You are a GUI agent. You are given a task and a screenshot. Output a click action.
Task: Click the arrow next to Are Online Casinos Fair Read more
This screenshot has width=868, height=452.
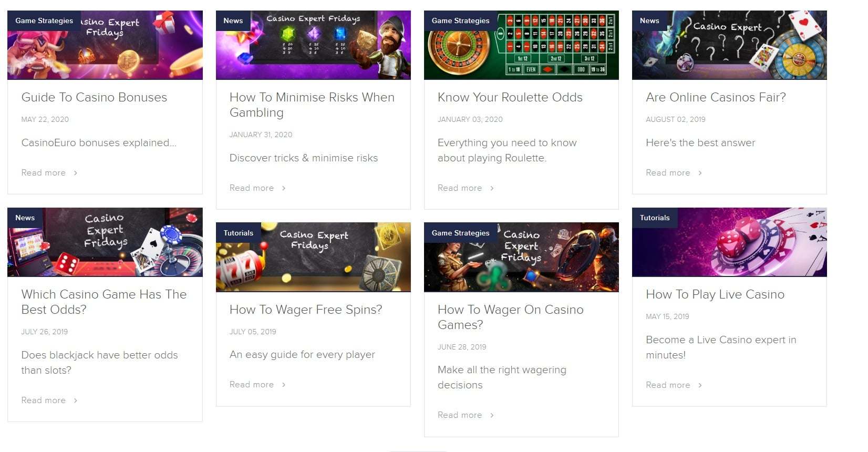click(700, 173)
